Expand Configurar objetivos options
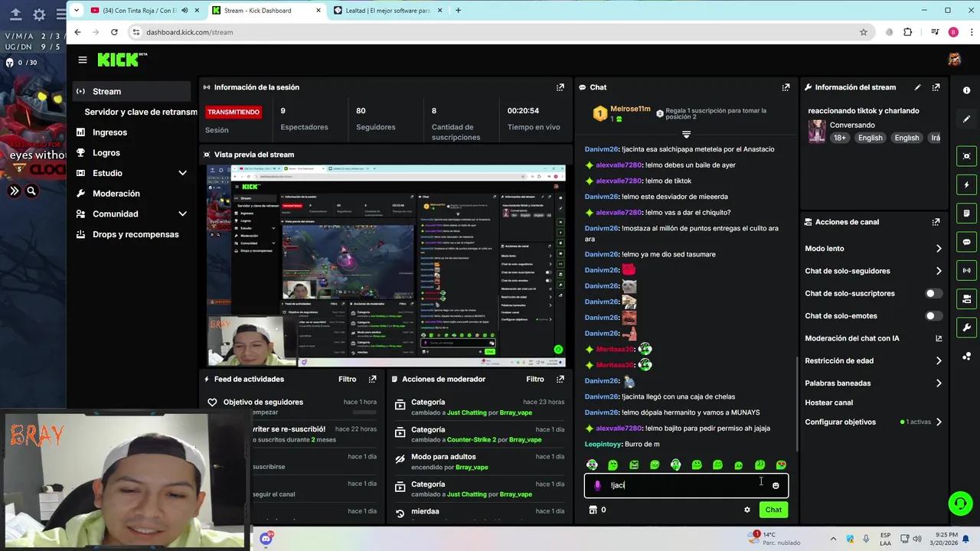The width and height of the screenshot is (980, 551). (x=939, y=422)
